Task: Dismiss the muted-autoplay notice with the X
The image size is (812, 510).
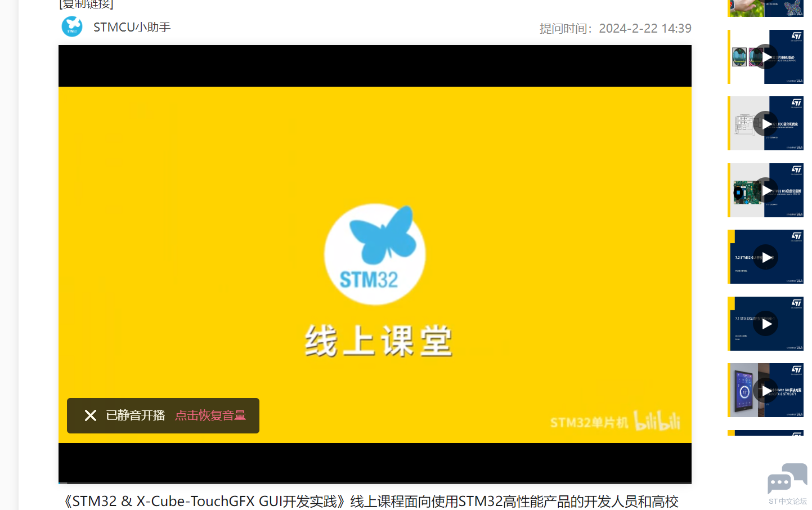Action: coord(90,415)
